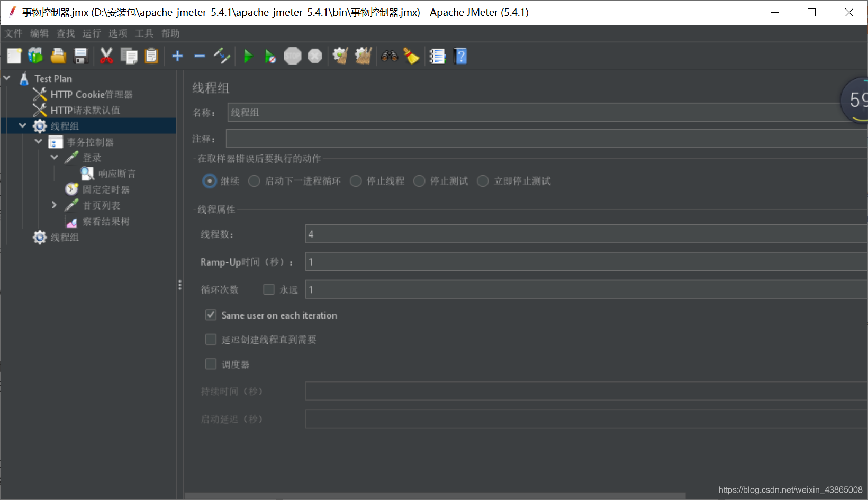868x500 pixels.
Task: Collapse the 登录 sampler node arrow
Action: [x=55, y=158]
